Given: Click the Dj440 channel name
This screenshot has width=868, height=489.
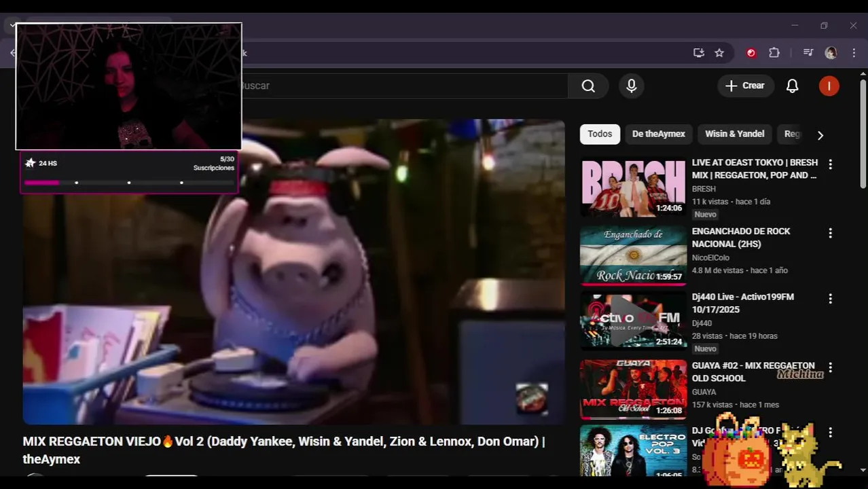Looking at the screenshot, I should [x=702, y=323].
